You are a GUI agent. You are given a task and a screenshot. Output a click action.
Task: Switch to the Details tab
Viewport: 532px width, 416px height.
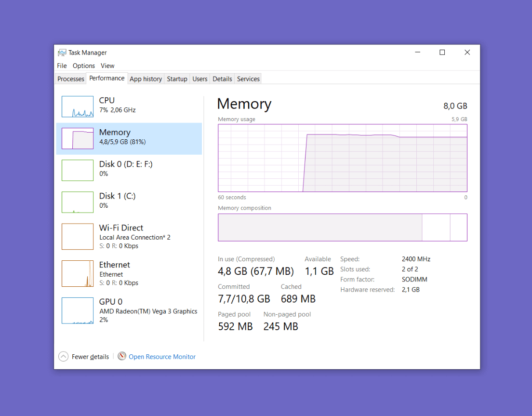tap(222, 79)
